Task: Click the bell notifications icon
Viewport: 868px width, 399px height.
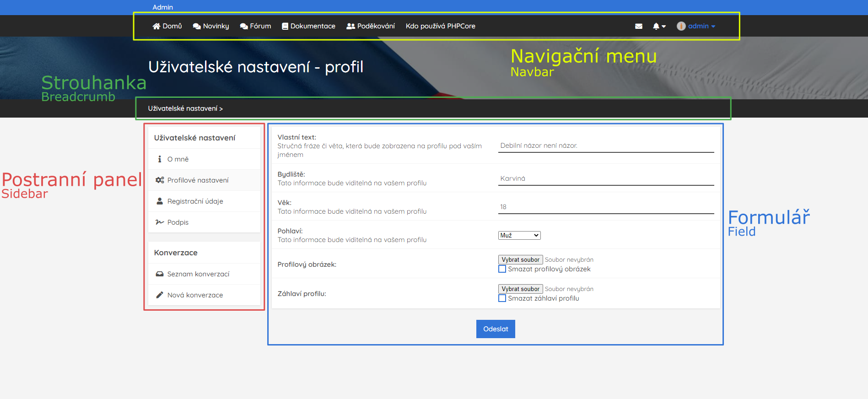Action: point(656,26)
